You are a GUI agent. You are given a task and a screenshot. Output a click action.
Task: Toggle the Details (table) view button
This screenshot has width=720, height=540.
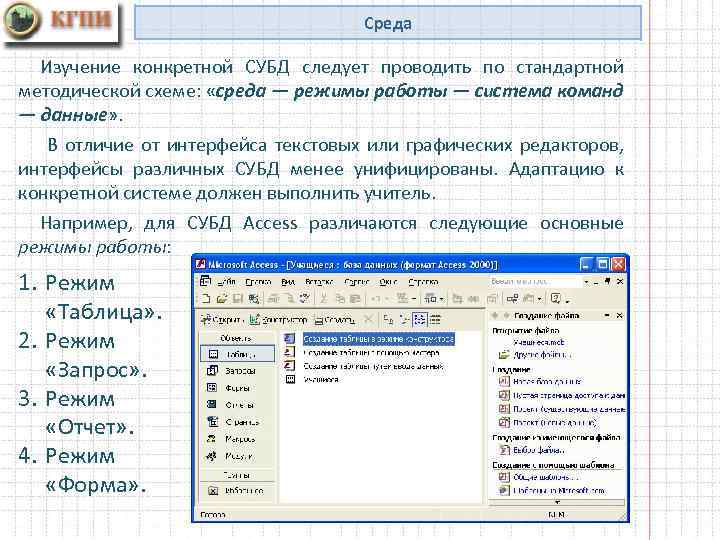click(x=435, y=319)
